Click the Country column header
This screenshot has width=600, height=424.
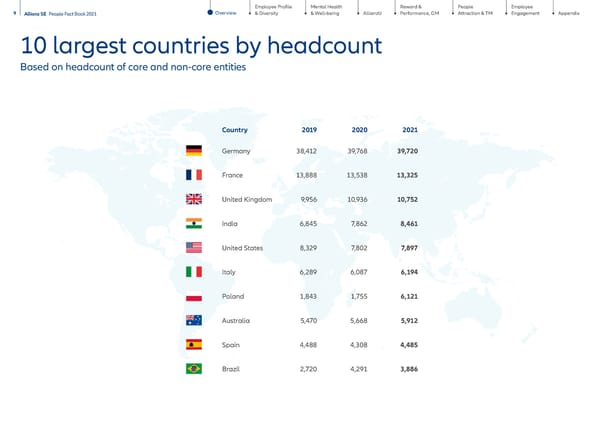[235, 130]
